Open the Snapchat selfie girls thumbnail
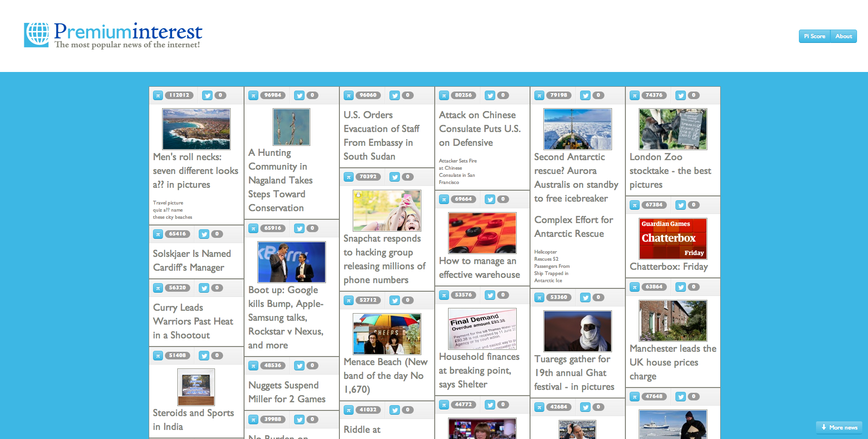This screenshot has width=868, height=439. 387,210
